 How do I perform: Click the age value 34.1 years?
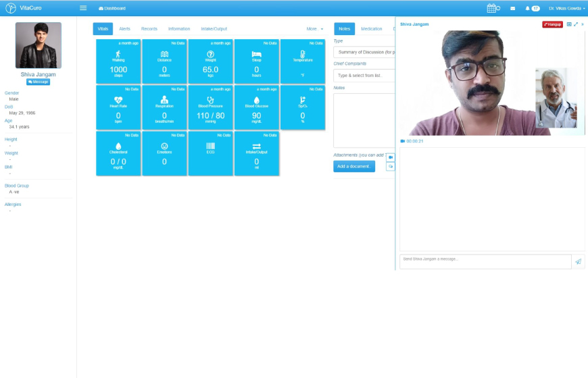19,127
